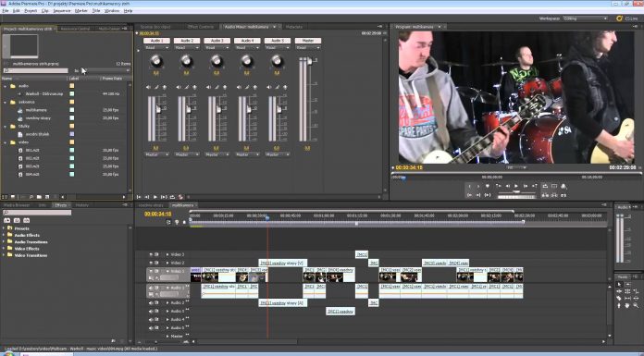
Task: Select the Pen tool
Action: [619, 305]
